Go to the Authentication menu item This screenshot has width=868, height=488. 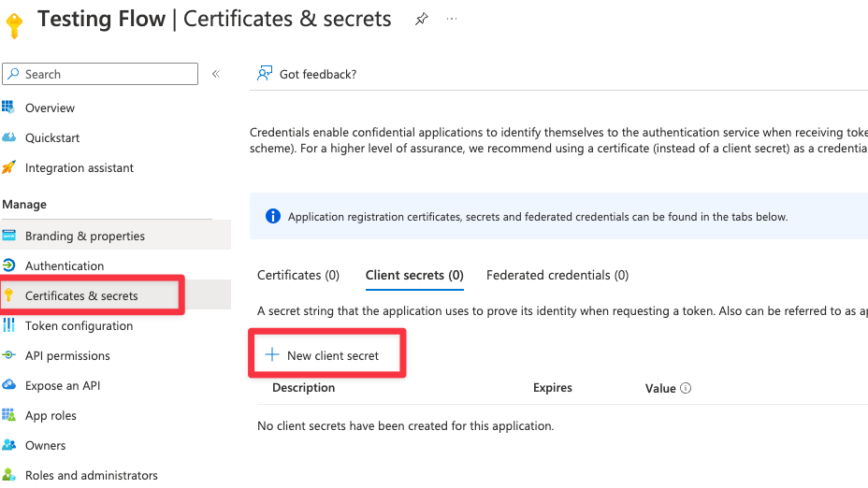click(65, 266)
